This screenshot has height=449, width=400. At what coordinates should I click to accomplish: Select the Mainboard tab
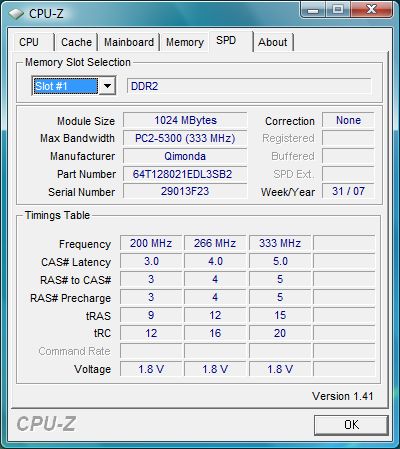tap(129, 42)
